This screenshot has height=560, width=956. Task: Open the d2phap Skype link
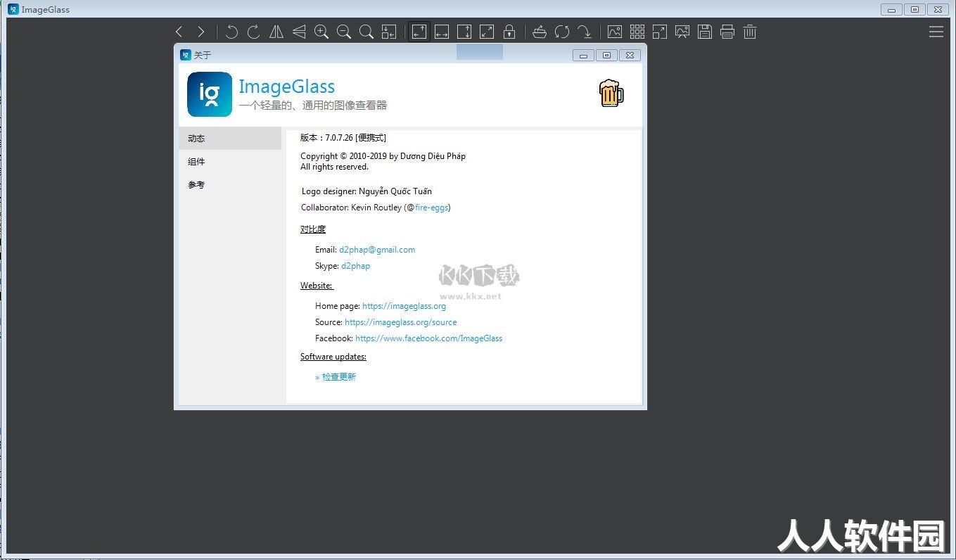tap(355, 266)
